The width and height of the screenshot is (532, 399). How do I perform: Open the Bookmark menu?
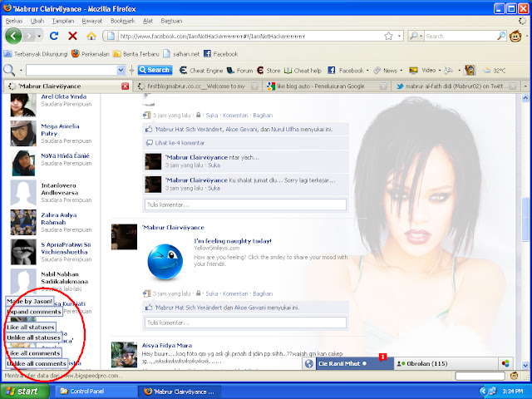122,21
